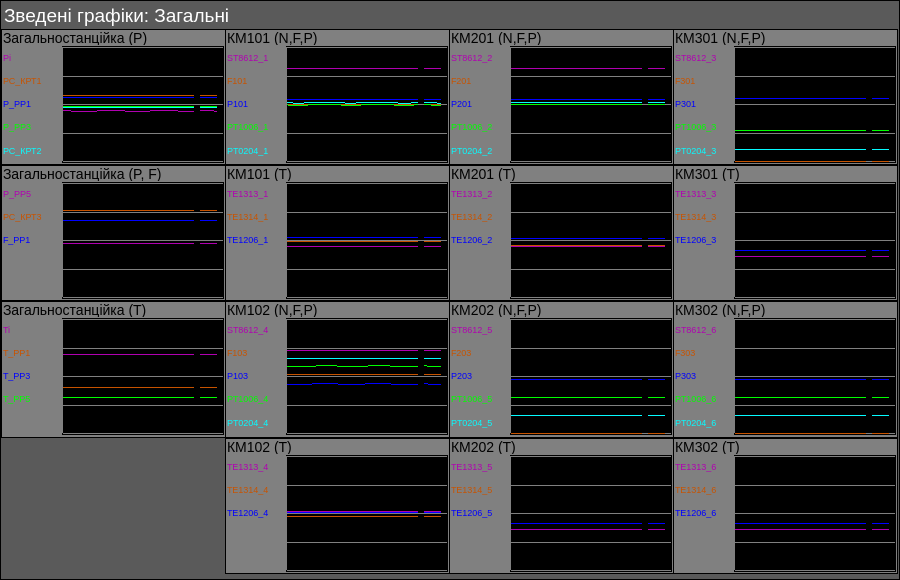Open the Загальностанційка (P) graph area
This screenshot has width=900, height=580.
(143, 104)
